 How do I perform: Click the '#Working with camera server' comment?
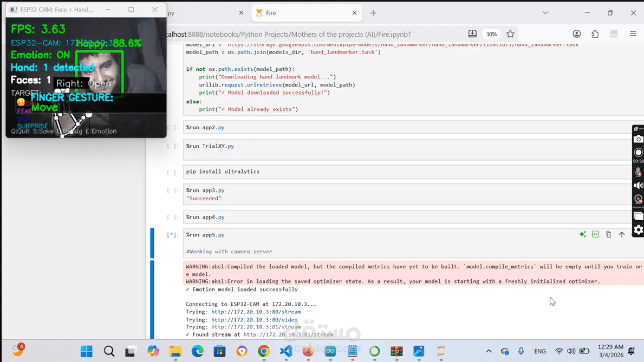click(229, 252)
